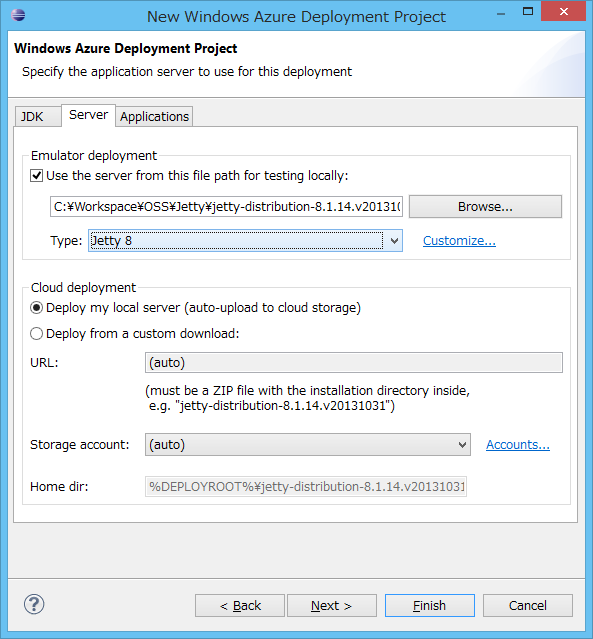Open the Applications tab
This screenshot has width=593, height=639.
(x=154, y=117)
